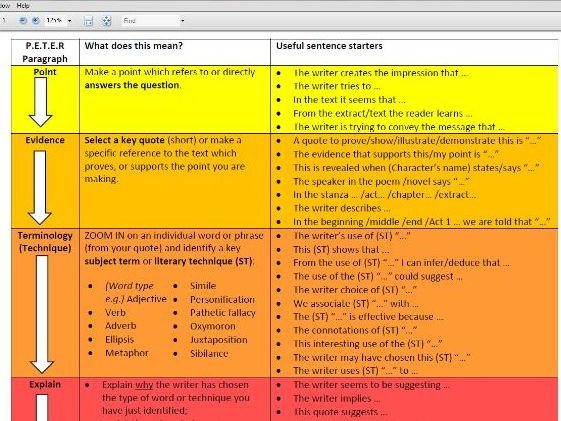Viewport: 561px width, 421px height.
Task: Click "could suggest" sentence starter line
Action: pyautogui.click(x=378, y=276)
